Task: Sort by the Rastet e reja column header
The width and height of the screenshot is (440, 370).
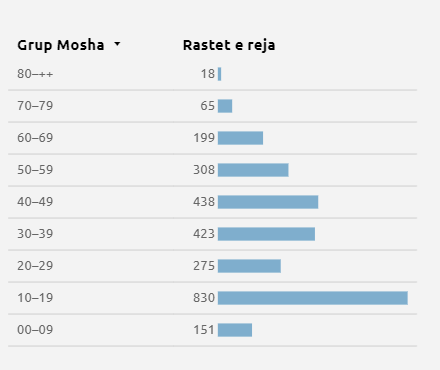Action: tap(229, 45)
